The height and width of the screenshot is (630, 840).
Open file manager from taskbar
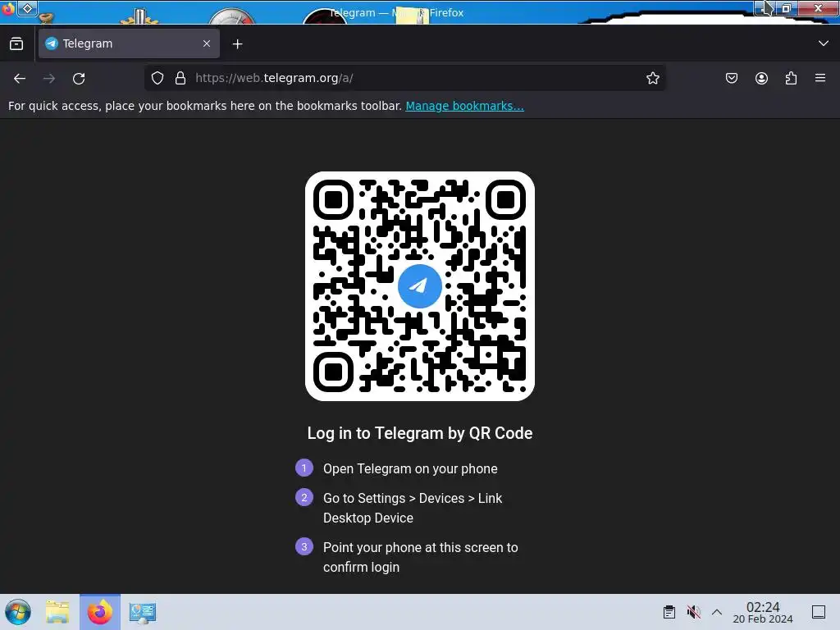point(57,612)
